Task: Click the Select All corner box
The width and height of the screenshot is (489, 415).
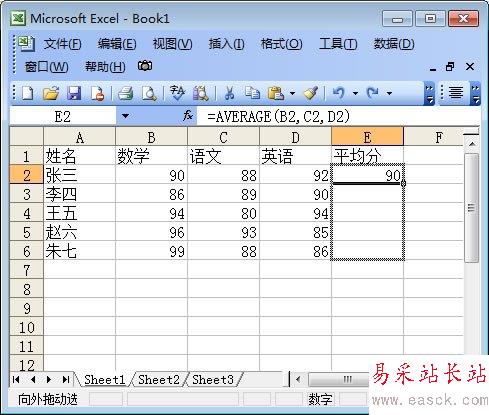Action: click(x=27, y=136)
